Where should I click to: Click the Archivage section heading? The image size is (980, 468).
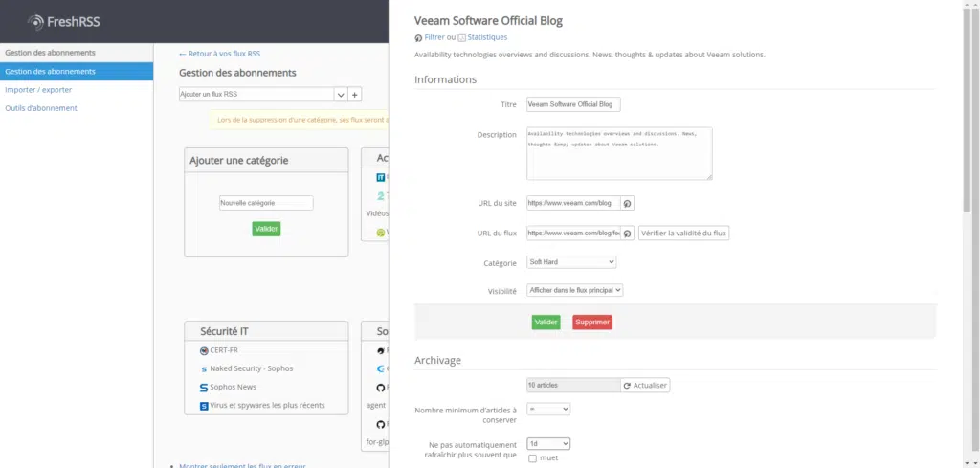coord(437,360)
